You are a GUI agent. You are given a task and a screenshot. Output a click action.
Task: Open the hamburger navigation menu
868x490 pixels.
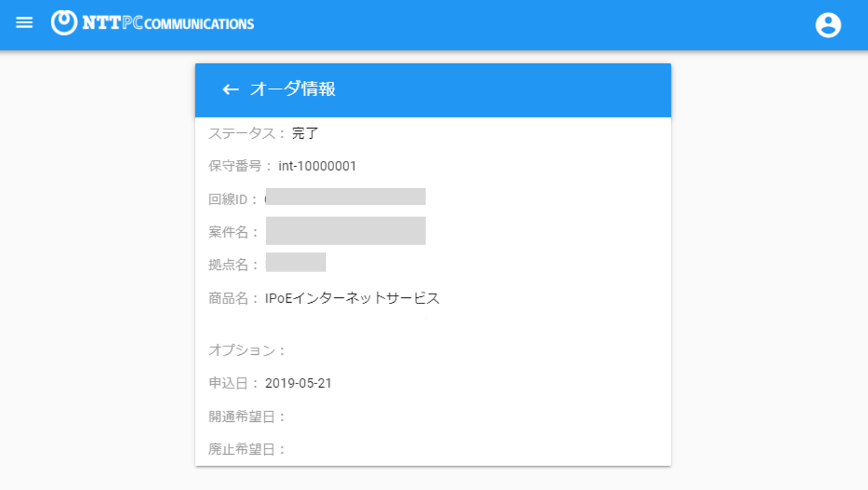(x=24, y=23)
